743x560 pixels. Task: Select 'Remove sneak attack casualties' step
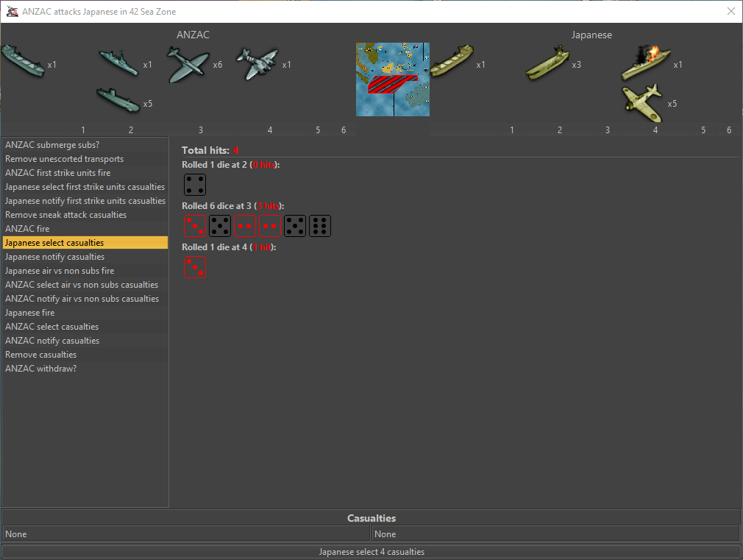pyautogui.click(x=85, y=215)
